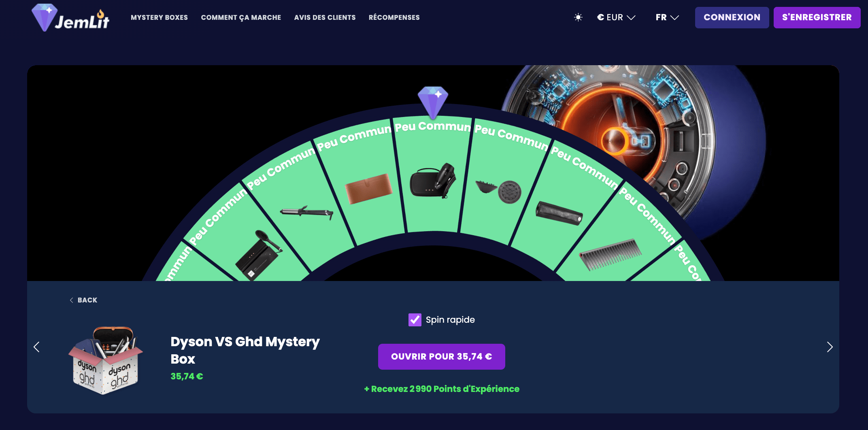Select the brown leather pouch prize

[x=368, y=189]
